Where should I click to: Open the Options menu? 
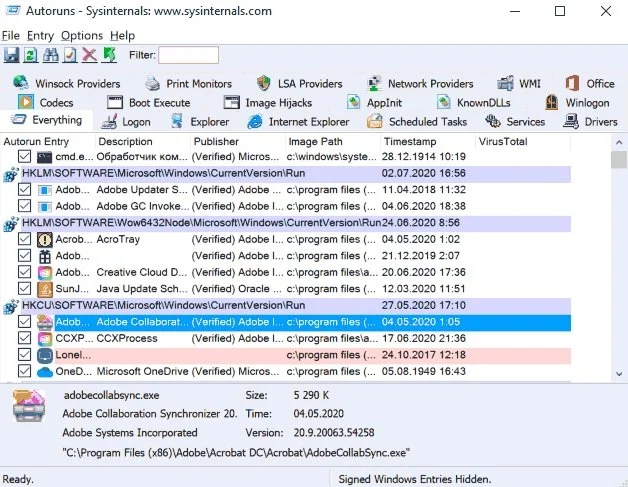82,36
